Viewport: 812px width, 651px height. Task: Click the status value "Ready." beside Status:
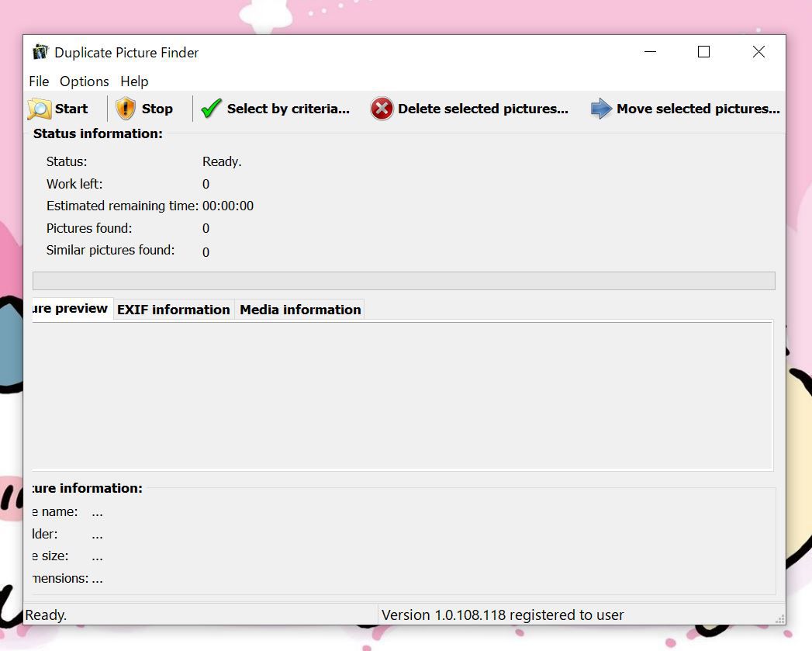[222, 161]
